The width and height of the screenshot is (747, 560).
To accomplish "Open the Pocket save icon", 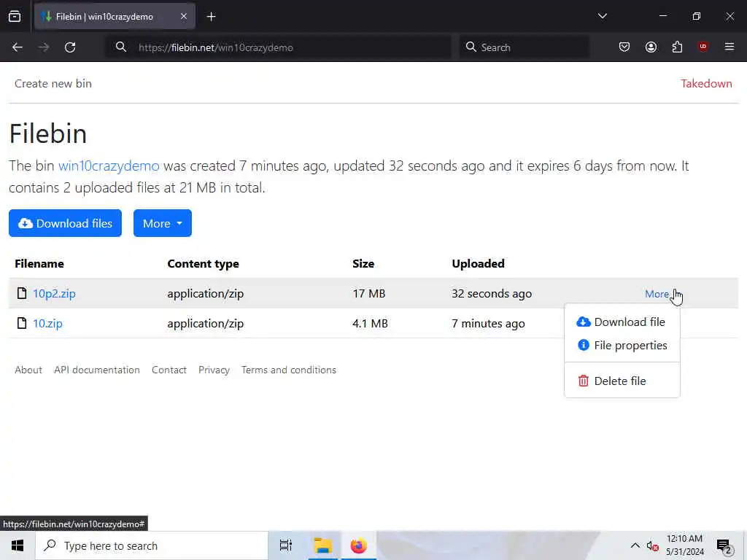I will tap(624, 47).
